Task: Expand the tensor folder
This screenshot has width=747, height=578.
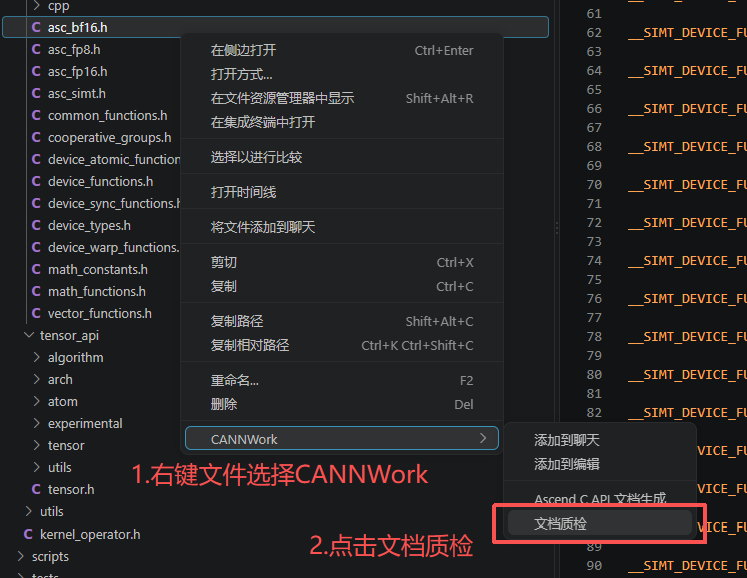Action: pos(37,446)
